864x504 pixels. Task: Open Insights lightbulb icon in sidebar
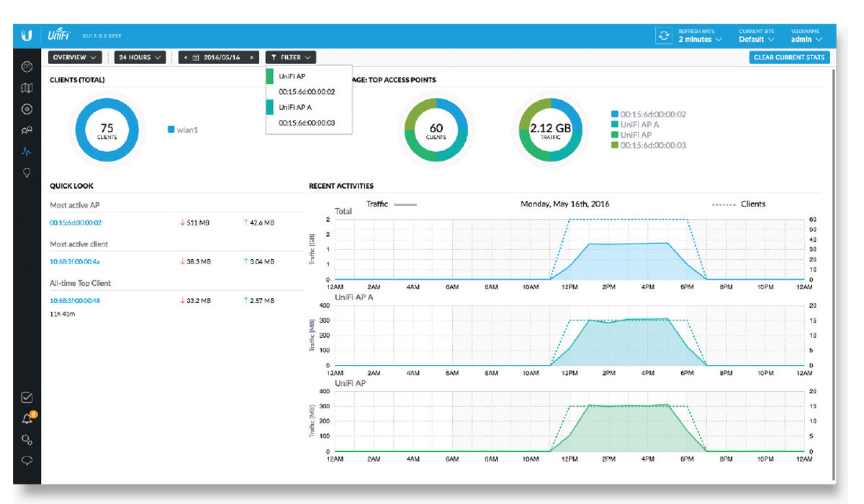[x=27, y=173]
